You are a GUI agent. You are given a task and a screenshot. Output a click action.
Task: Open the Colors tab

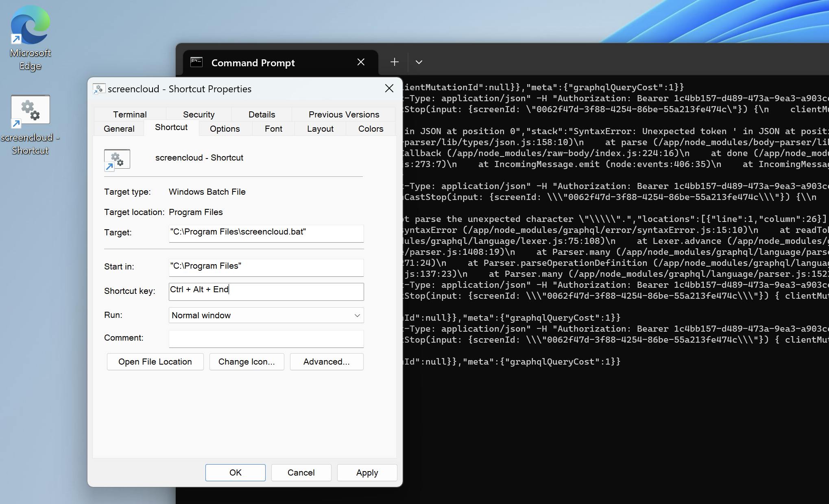coord(371,129)
